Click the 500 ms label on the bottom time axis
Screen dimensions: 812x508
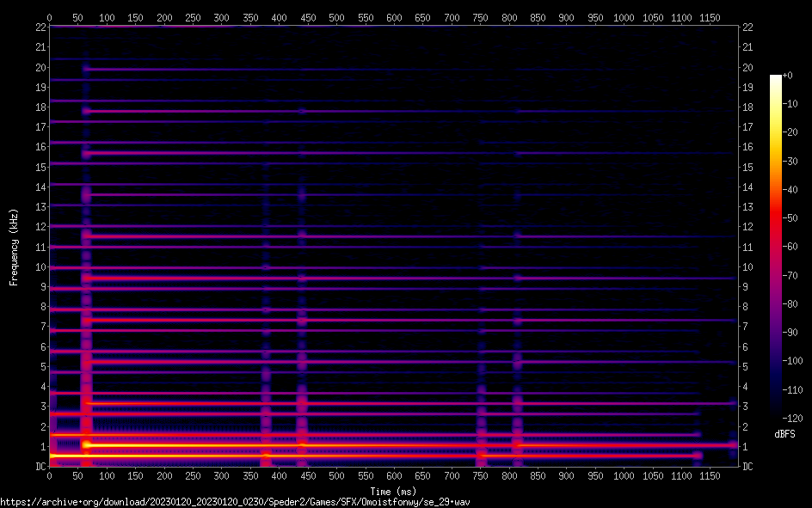[336, 475]
